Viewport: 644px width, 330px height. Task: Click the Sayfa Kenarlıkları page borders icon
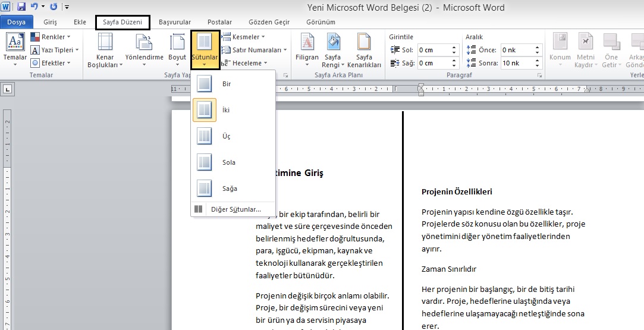click(x=364, y=42)
